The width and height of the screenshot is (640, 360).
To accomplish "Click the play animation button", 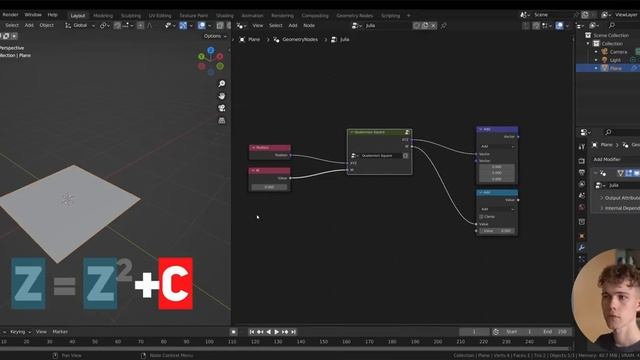I will pos(276,332).
